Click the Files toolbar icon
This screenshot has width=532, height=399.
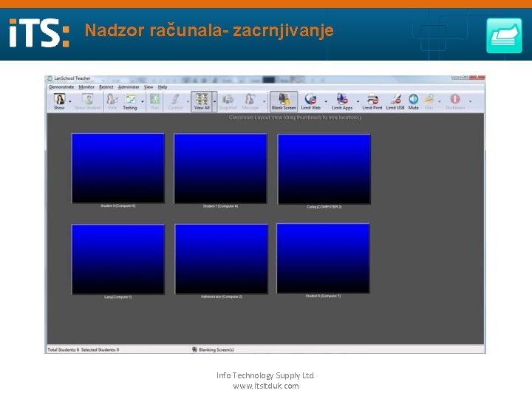(x=429, y=101)
